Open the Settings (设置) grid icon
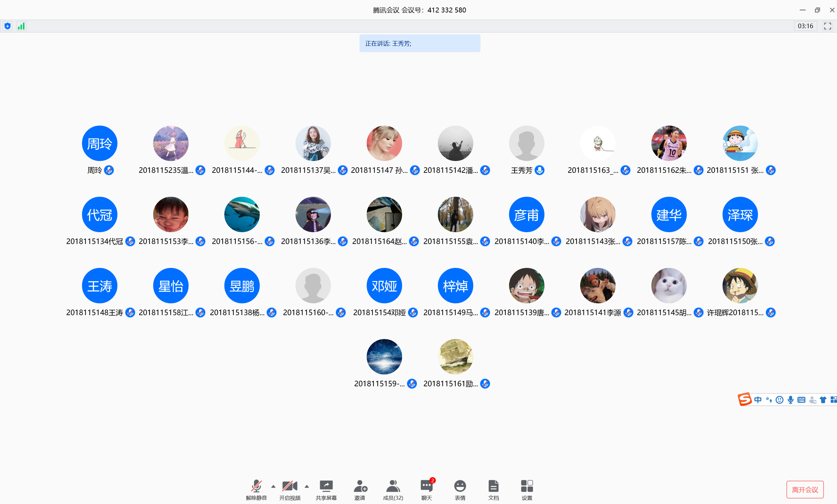The width and height of the screenshot is (837, 504). [527, 486]
